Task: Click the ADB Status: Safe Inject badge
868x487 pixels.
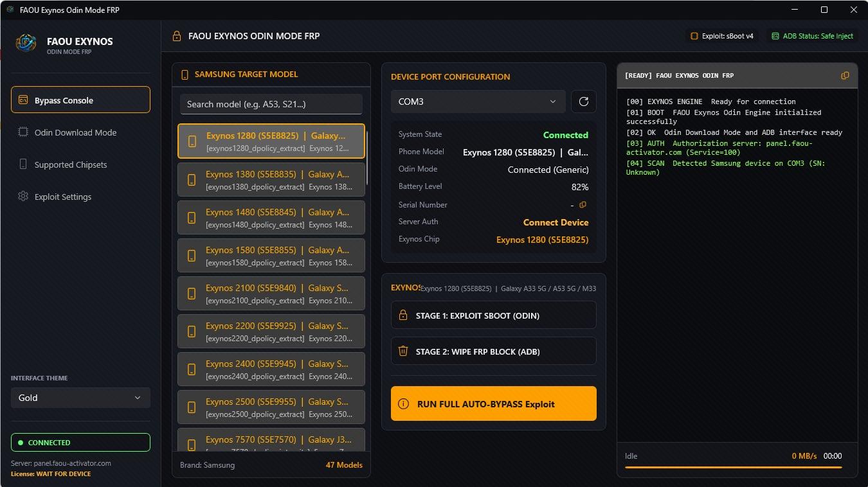Action: [812, 36]
